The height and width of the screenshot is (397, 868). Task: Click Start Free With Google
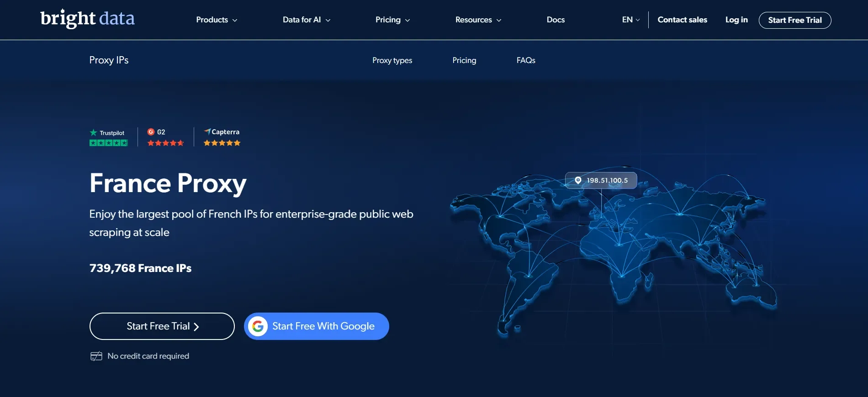[x=317, y=326]
